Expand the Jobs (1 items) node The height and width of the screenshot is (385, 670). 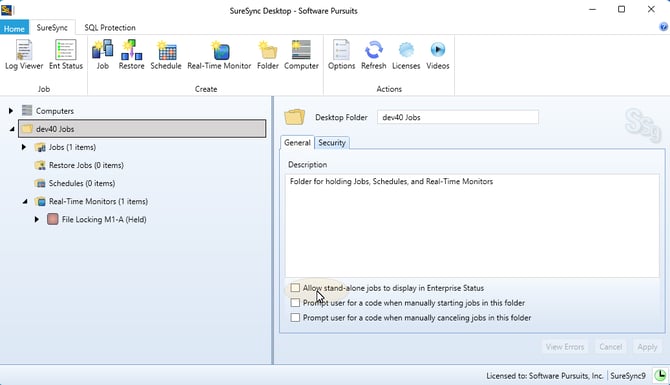(x=24, y=147)
